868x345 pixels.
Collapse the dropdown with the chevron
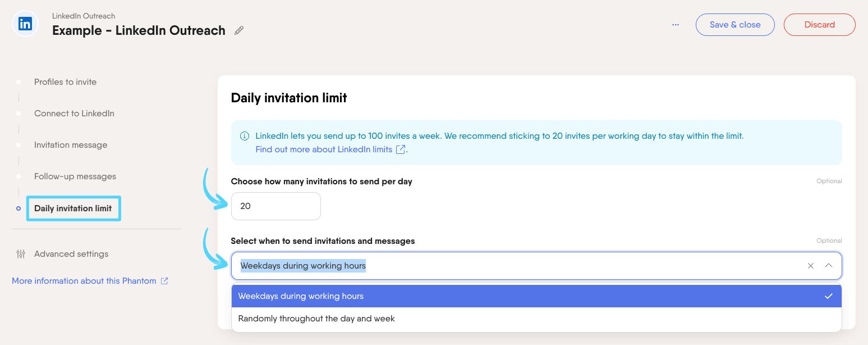click(x=829, y=266)
